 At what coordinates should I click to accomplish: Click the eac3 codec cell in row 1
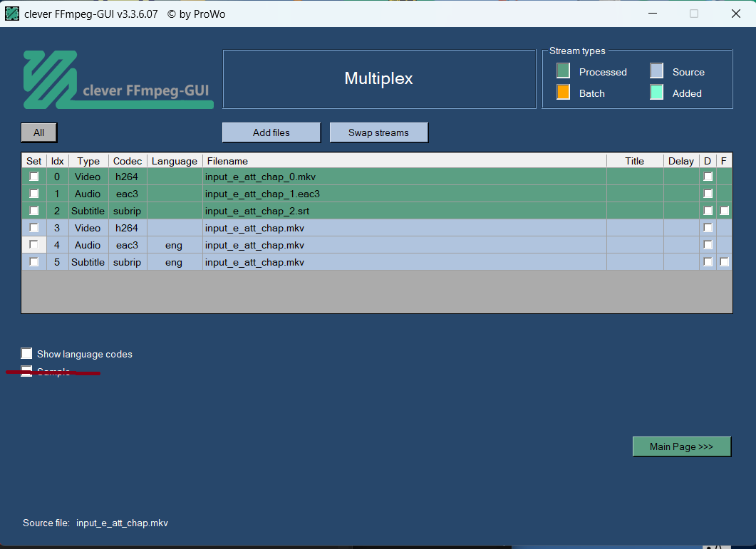coord(128,194)
